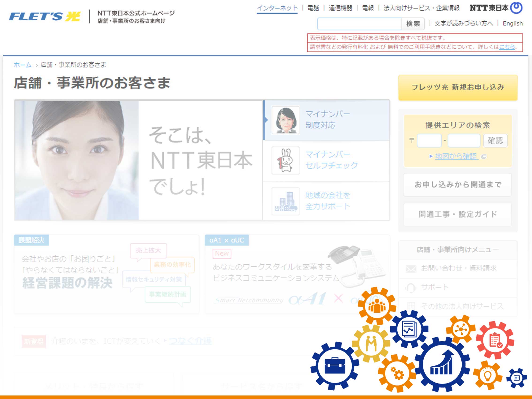Open 法人向けサービス・企業情報 nav item
This screenshot has width=532, height=399.
click(x=421, y=8)
